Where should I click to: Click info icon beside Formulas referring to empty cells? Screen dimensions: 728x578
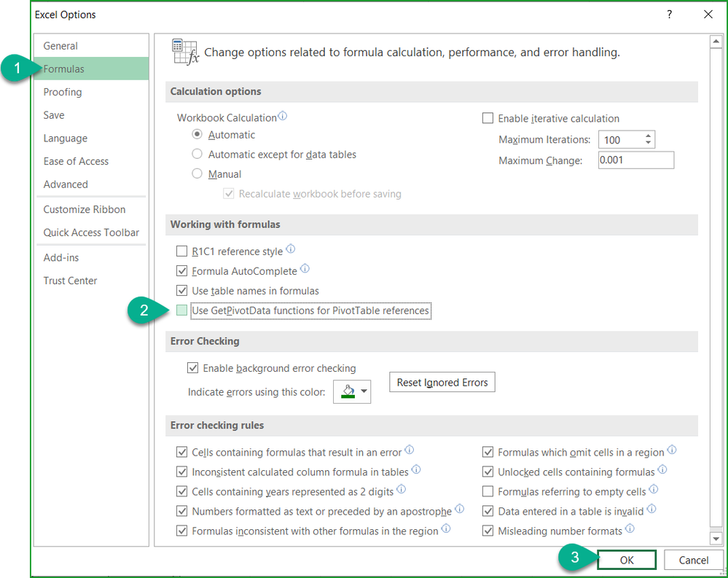653,490
